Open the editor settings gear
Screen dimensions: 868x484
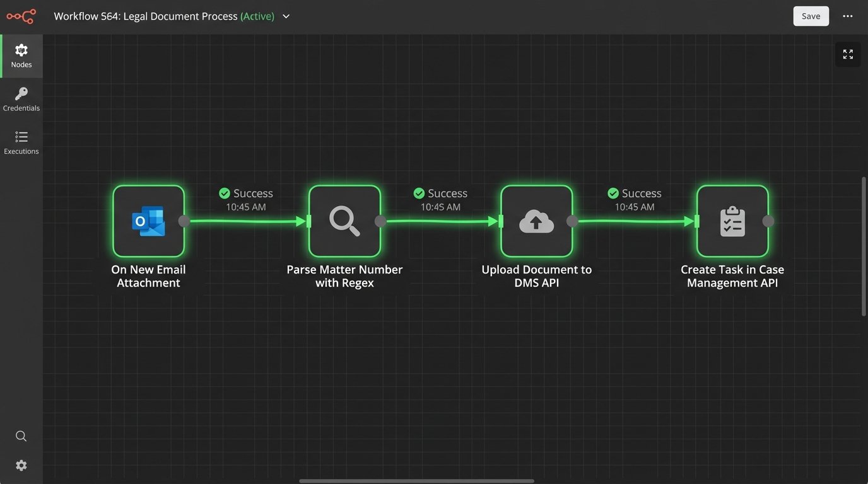point(21,465)
